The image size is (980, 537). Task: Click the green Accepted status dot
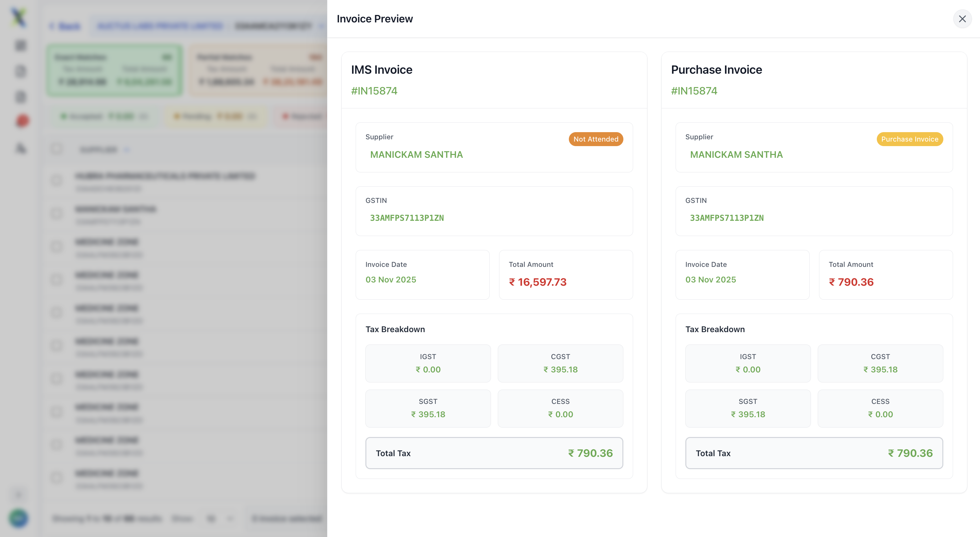[65, 116]
